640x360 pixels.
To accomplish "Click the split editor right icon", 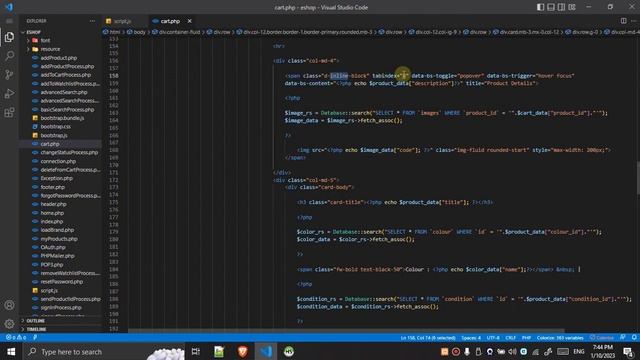I will tap(623, 21).
